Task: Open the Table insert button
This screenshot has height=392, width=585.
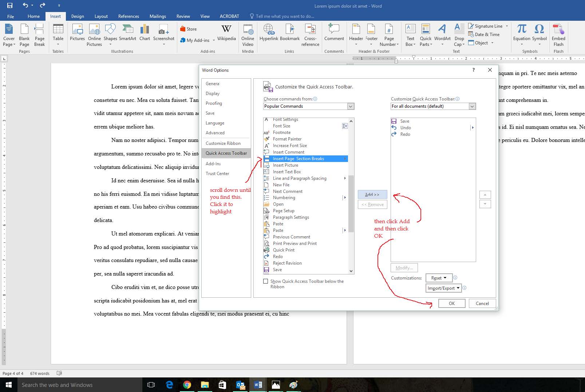Action: [x=58, y=35]
